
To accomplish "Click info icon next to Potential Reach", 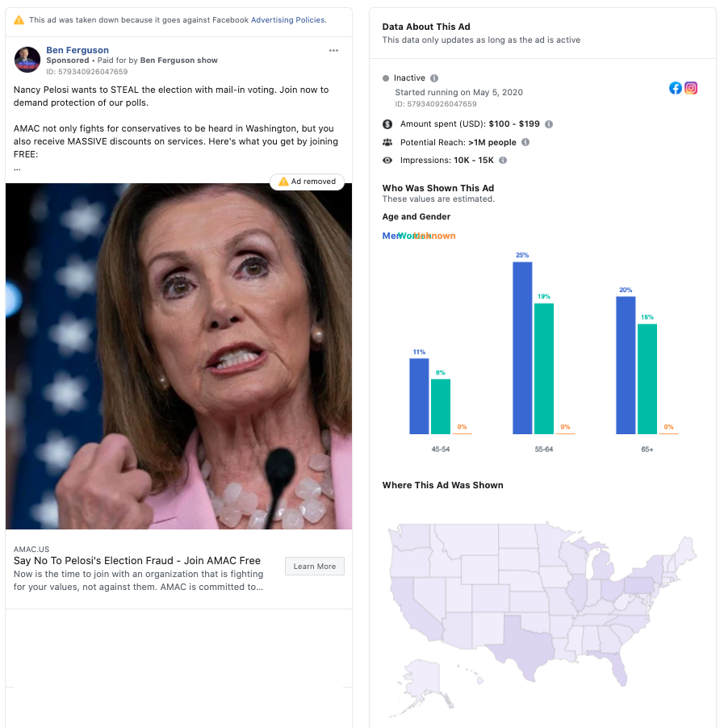I will tap(525, 142).
